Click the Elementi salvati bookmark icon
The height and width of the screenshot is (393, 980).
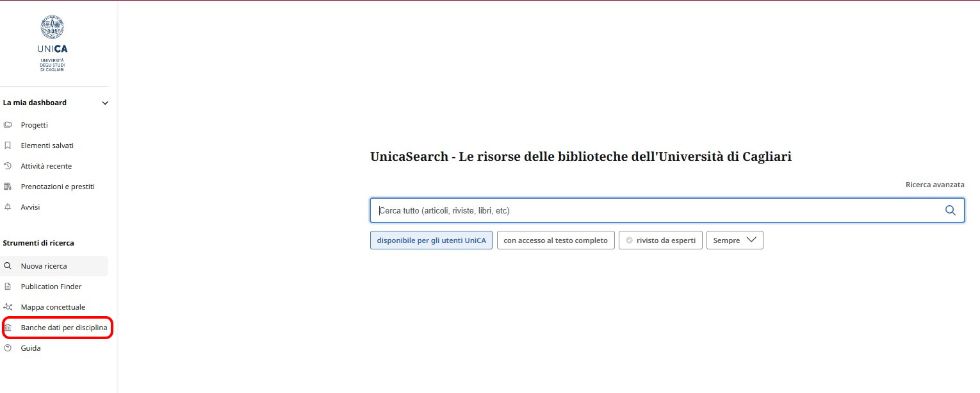coord(8,146)
